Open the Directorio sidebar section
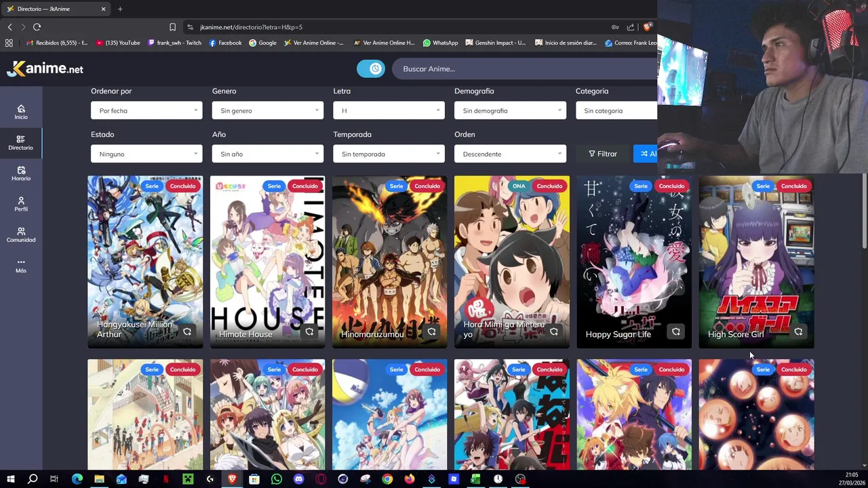868x488 pixels. coord(21,142)
